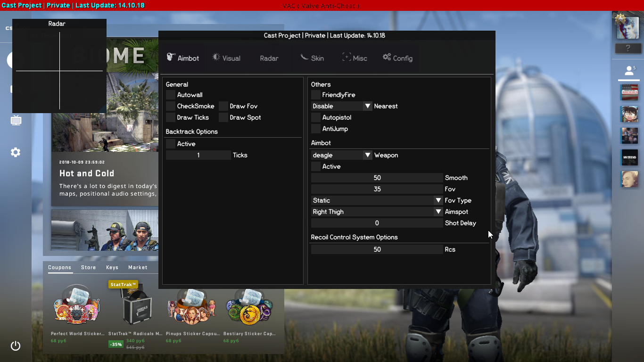
Task: Toggle the Draw Ticks checkbox
Action: tap(171, 117)
